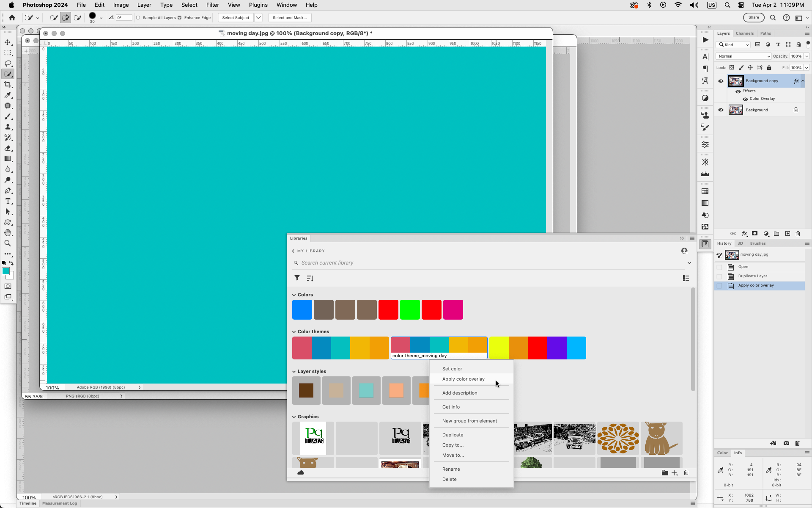
Task: Click the Select and Mask button
Action: [290, 18]
